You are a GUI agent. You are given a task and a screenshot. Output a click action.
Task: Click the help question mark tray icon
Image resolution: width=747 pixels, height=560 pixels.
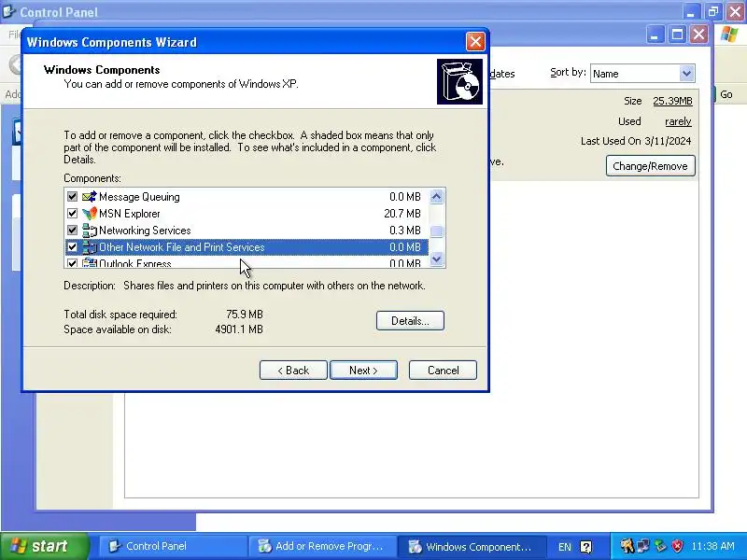[586, 547]
